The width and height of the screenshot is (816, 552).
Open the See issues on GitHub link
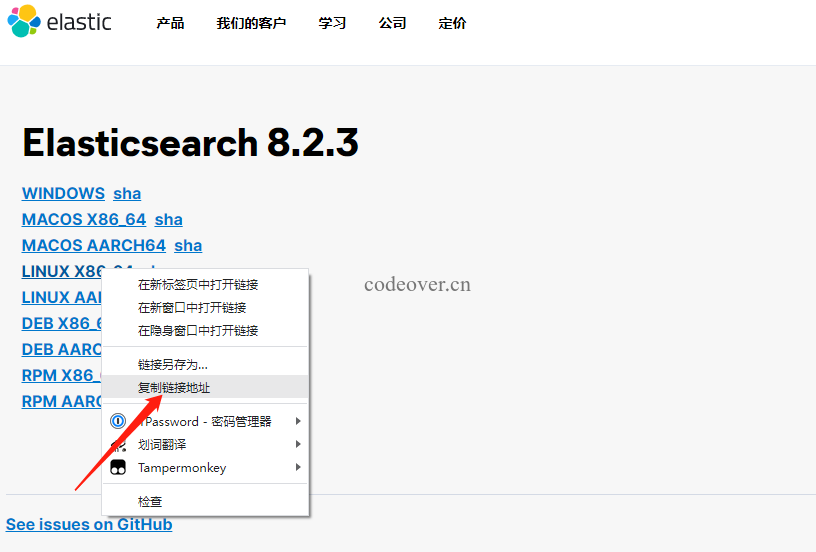pos(89,524)
